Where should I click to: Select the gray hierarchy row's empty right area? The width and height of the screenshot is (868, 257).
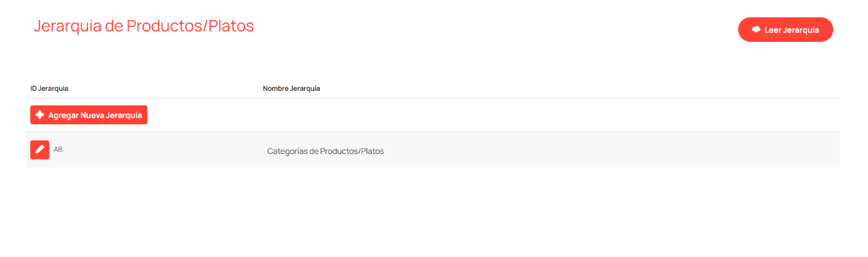(611, 150)
